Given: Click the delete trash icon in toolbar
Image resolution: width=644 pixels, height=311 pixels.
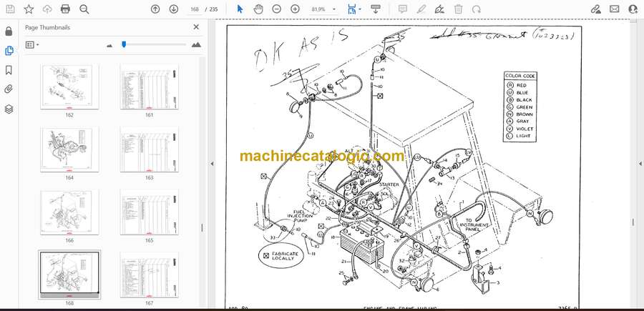Looking at the screenshot, I should point(459,9).
